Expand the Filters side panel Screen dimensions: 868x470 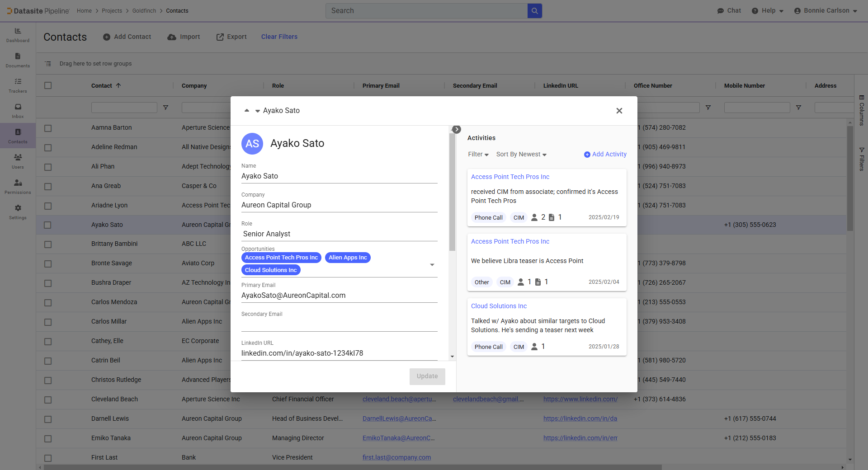tap(862, 159)
